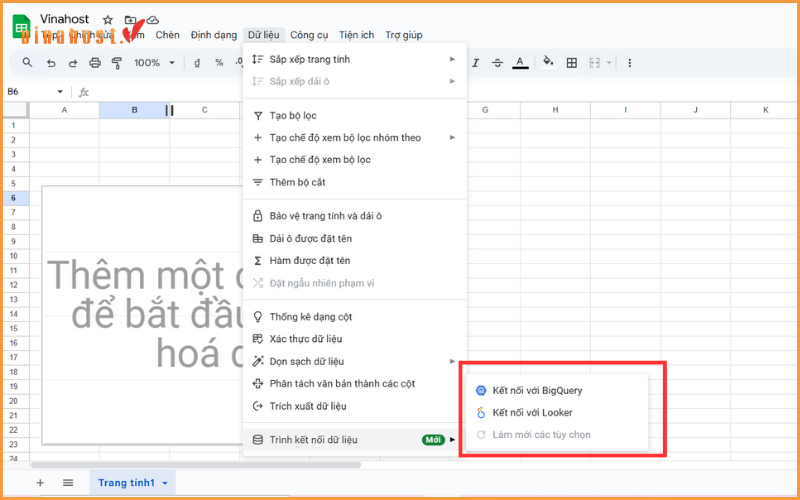Star the Vinahost document

tap(108, 19)
